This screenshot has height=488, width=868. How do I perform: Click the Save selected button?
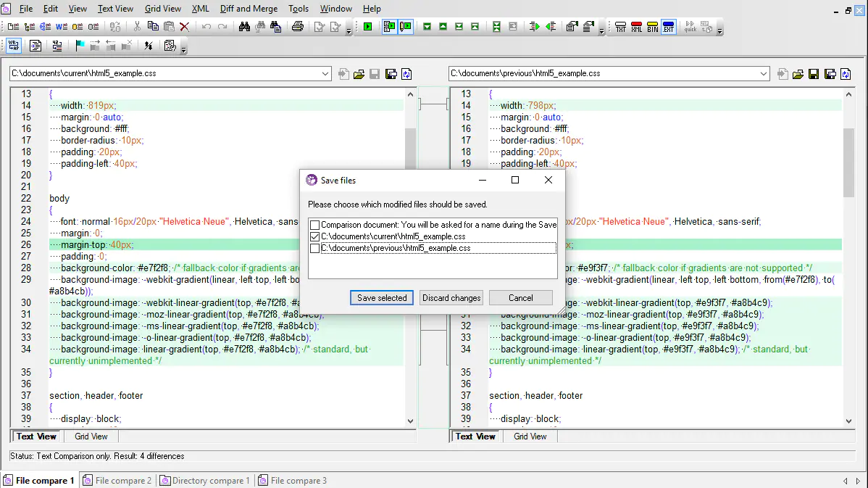coord(381,298)
